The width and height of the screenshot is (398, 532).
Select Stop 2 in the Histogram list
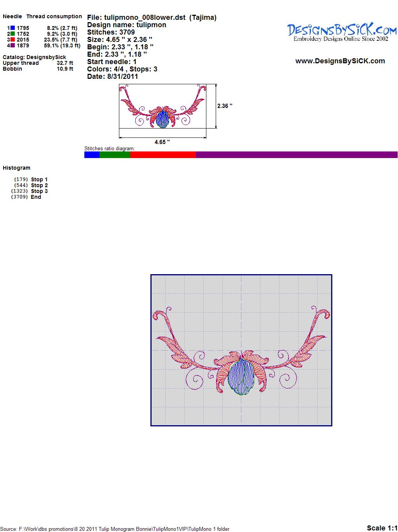(39, 185)
